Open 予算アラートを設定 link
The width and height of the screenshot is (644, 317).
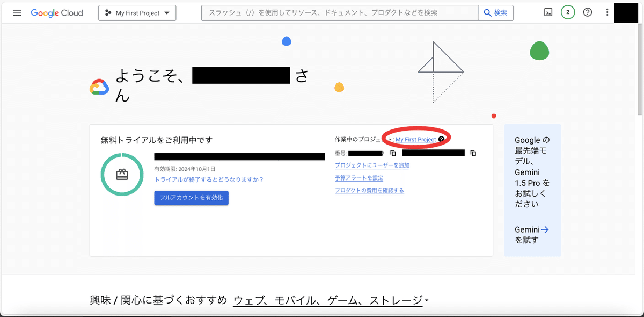coord(359,178)
